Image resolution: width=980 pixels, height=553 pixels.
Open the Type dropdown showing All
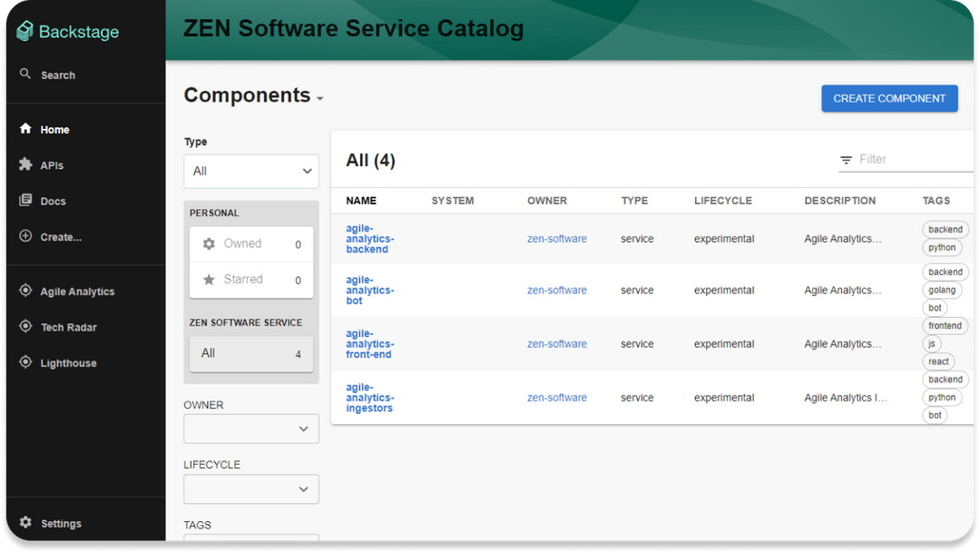(x=250, y=171)
